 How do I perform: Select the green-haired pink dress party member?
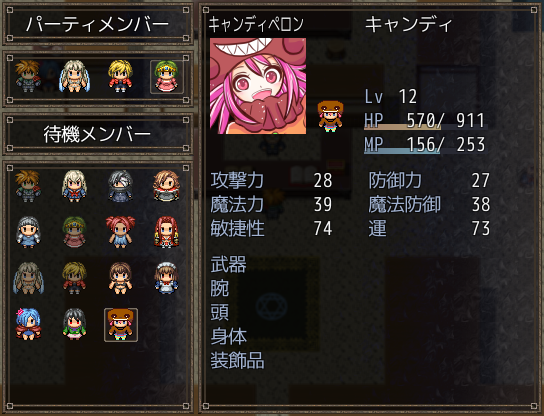tap(167, 77)
